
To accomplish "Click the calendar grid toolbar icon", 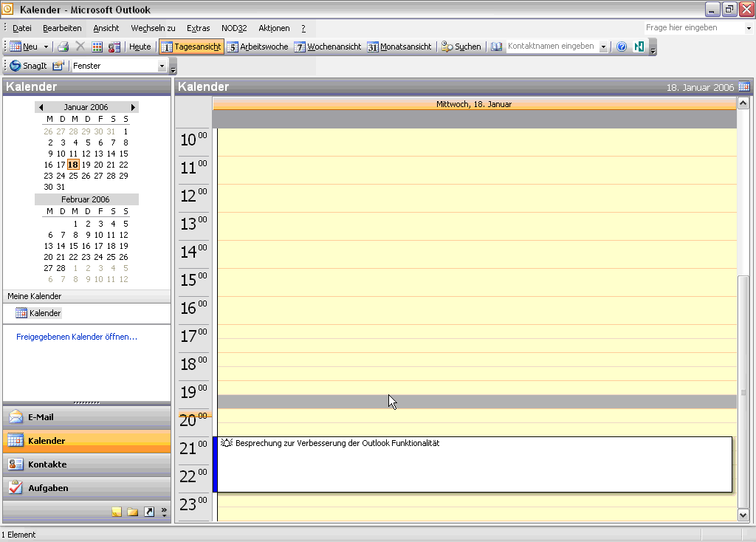I will pos(97,47).
